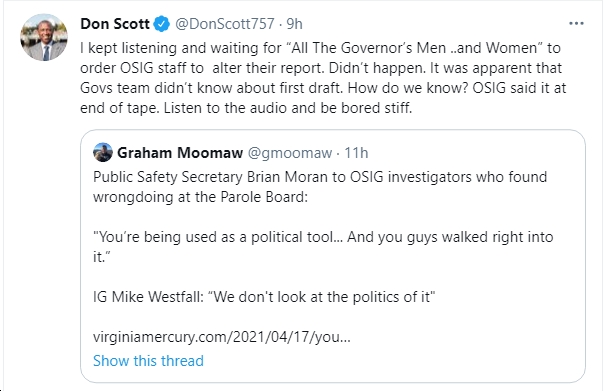606x391 pixels.
Task: Visit the @gmoomaw handle
Action: click(290, 153)
